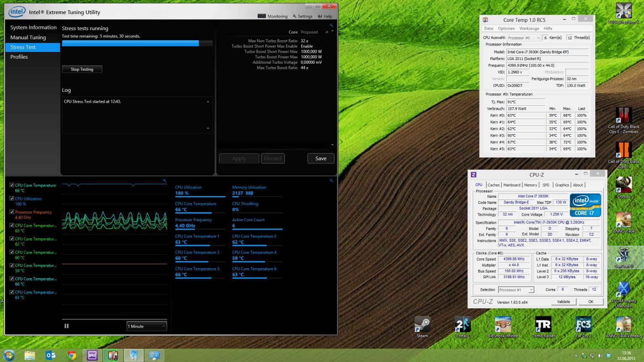This screenshot has width=644, height=362.
Task: Open the Datei menu in Core Temp
Action: (489, 28)
